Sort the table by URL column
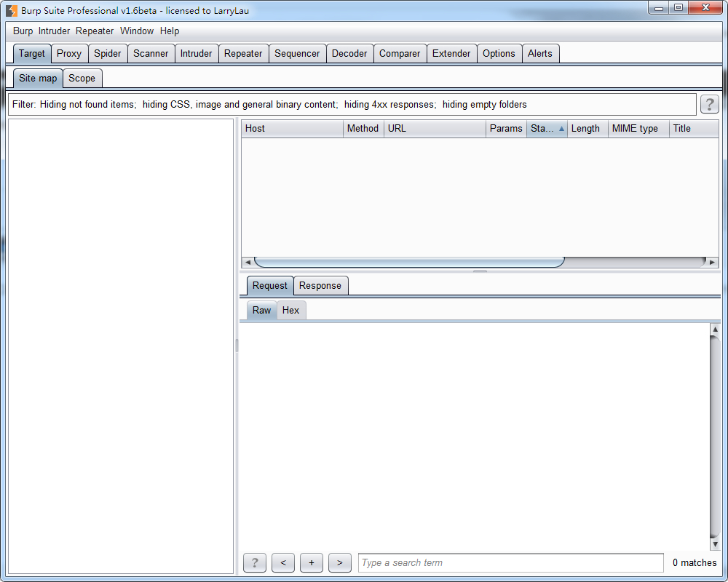This screenshot has width=728, height=582. (435, 129)
